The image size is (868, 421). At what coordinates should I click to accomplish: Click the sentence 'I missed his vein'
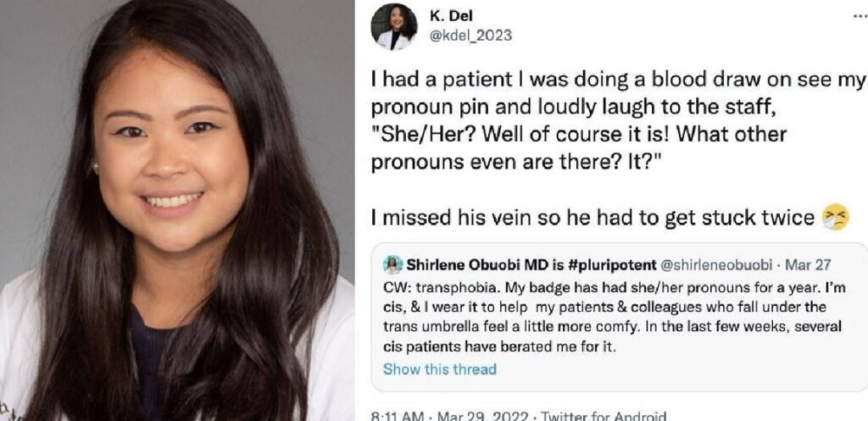[x=591, y=218]
